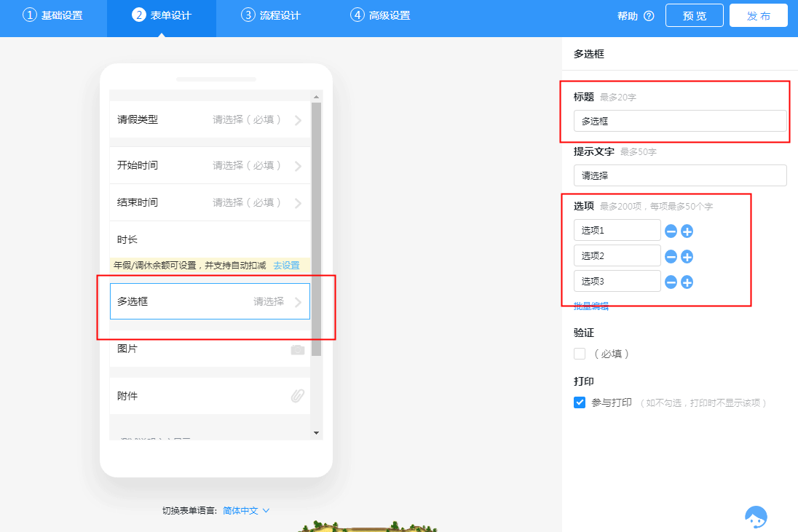798x532 pixels.
Task: Open the customer service chat bubble icon
Action: [x=756, y=516]
